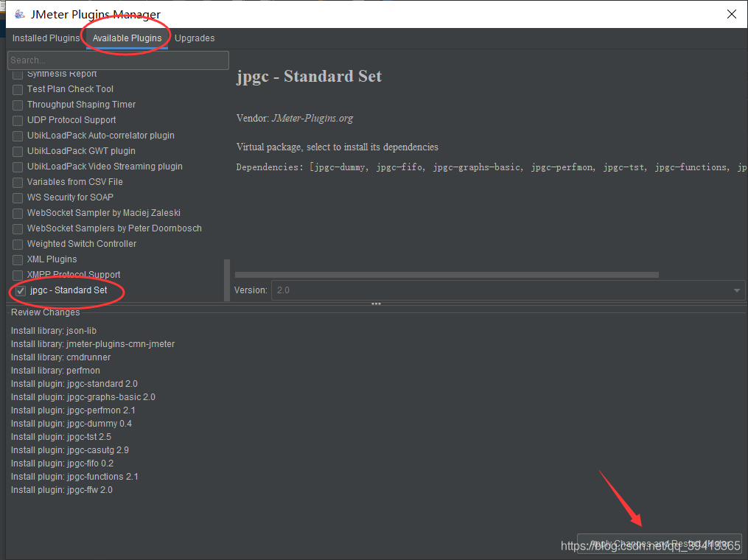
Task: Click 'Install plugin: jpgc-functions 2.1' line
Action: [74, 477]
